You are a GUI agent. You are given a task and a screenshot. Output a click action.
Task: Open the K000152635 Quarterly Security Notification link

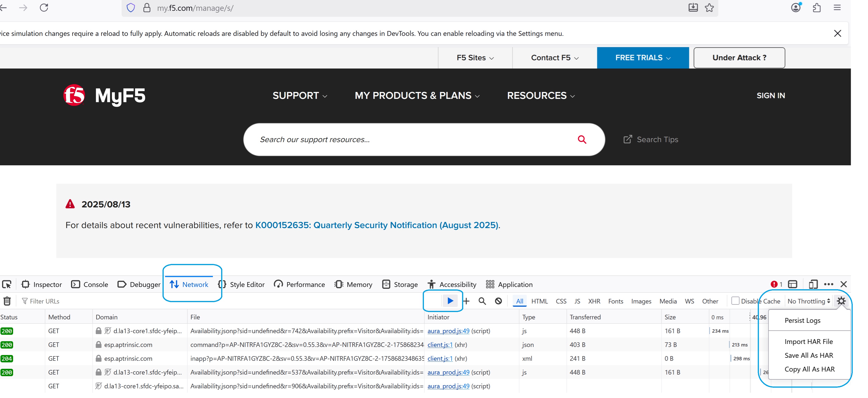click(x=376, y=225)
